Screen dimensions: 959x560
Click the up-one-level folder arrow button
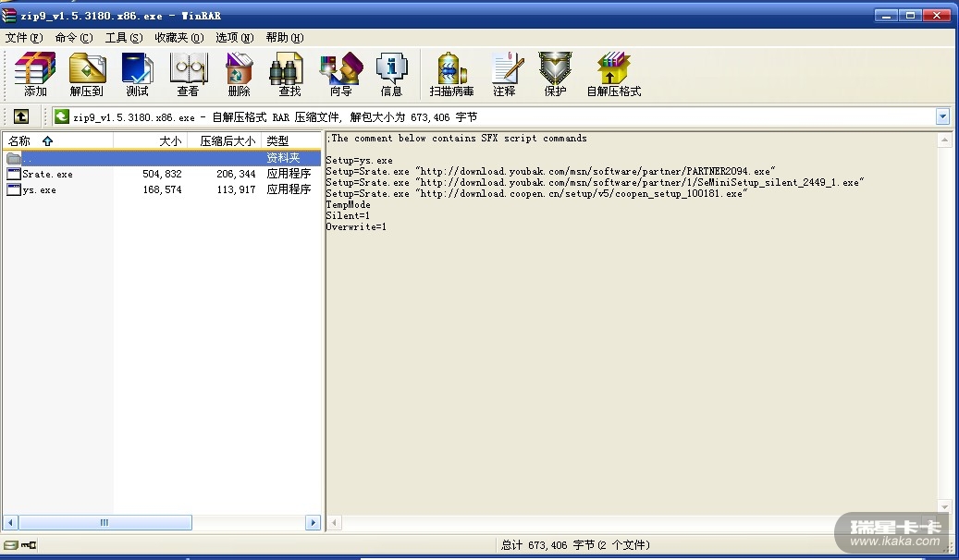[x=21, y=116]
